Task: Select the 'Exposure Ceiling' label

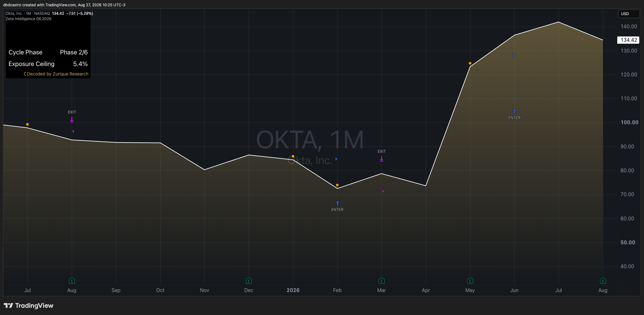Action: 31,64
